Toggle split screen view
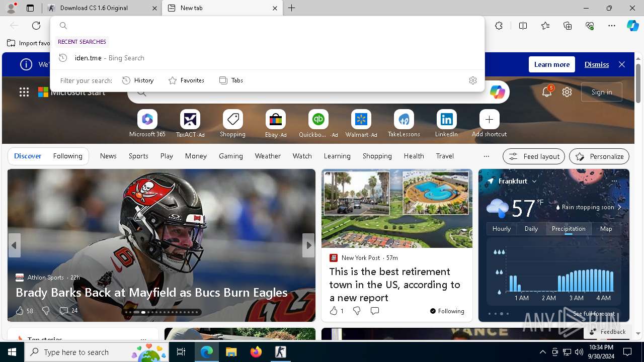The width and height of the screenshot is (644, 362). click(x=523, y=26)
